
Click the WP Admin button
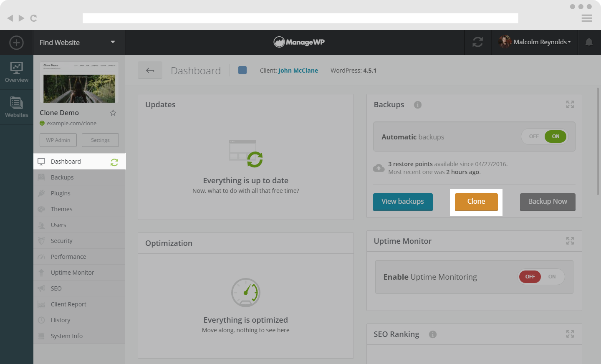58,140
